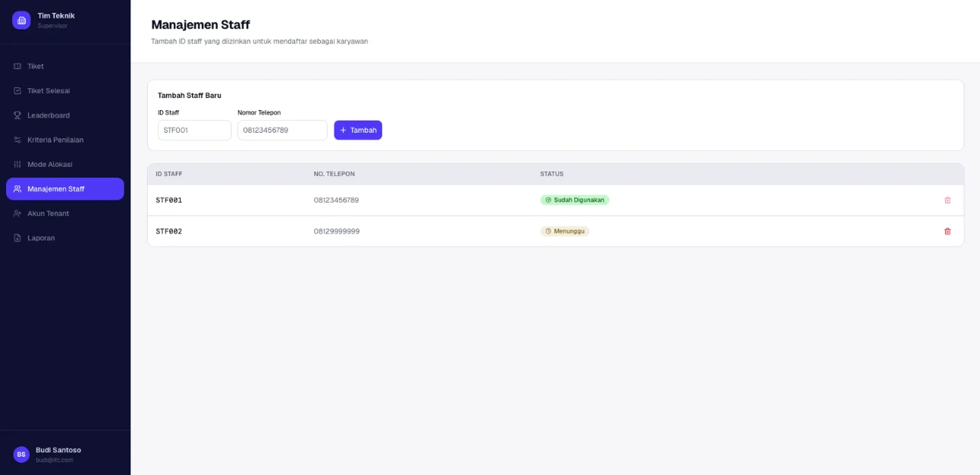The width and height of the screenshot is (980, 475).
Task: Click the BS user avatar
Action: click(x=21, y=455)
